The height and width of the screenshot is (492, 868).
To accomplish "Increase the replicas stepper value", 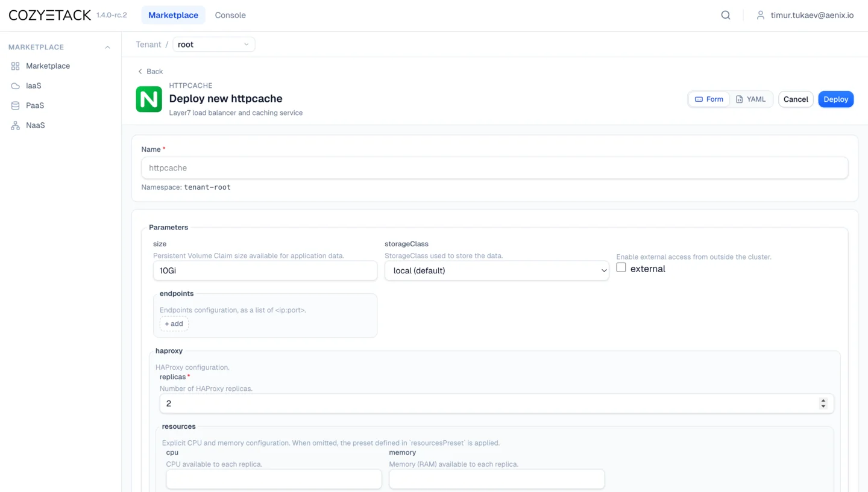I will 823,400.
